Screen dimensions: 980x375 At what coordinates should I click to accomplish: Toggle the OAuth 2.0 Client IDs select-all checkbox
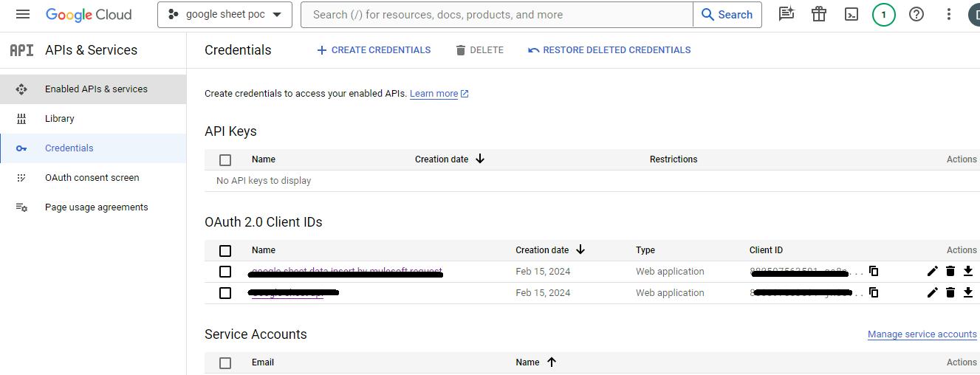[x=225, y=251]
